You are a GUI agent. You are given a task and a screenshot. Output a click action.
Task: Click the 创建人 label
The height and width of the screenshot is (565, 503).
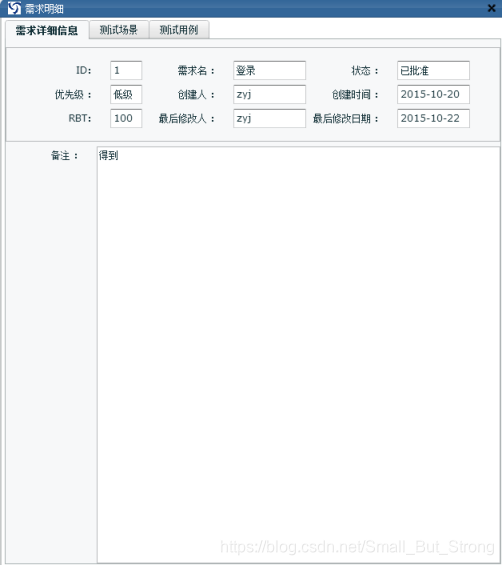coord(196,95)
